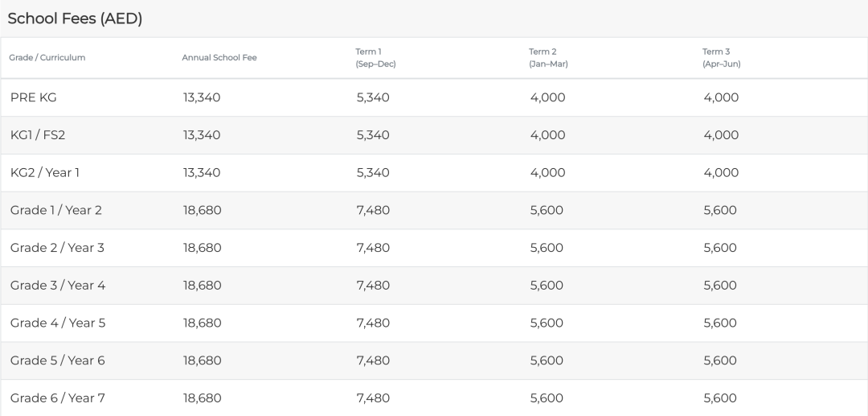Select the Term 3 (Apr–Jun) header
The height and width of the screenshot is (416, 868).
pos(721,58)
